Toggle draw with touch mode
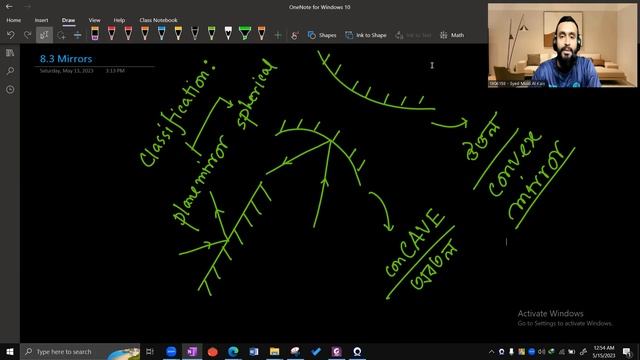 coord(295,36)
